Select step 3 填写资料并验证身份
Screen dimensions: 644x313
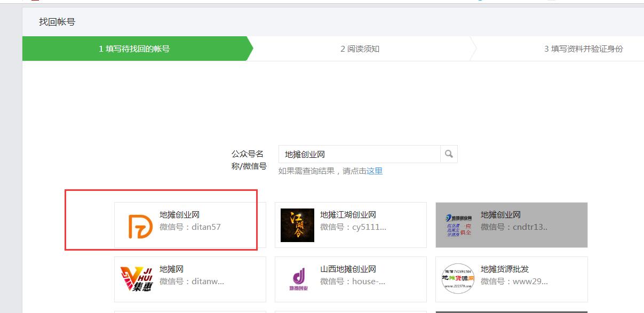point(583,49)
